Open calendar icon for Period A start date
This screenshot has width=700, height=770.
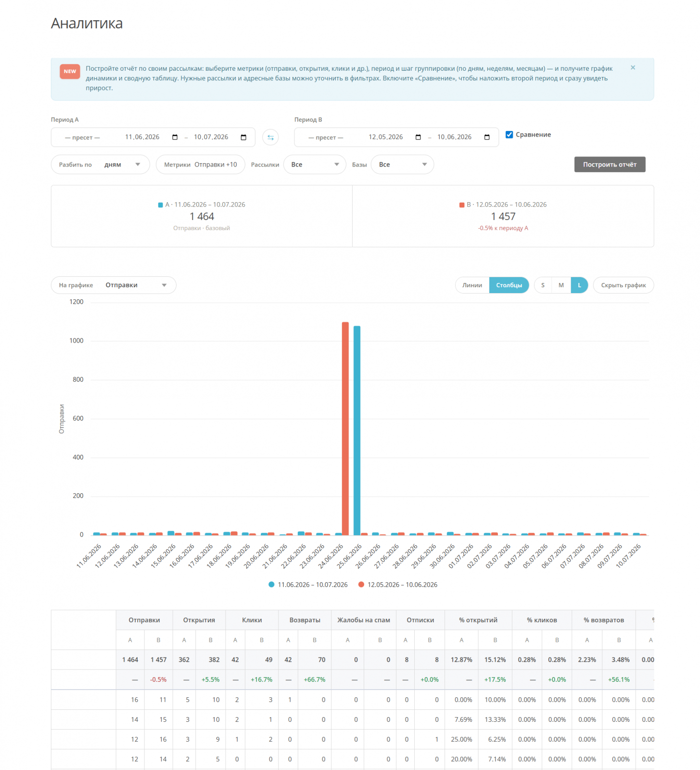pyautogui.click(x=175, y=137)
